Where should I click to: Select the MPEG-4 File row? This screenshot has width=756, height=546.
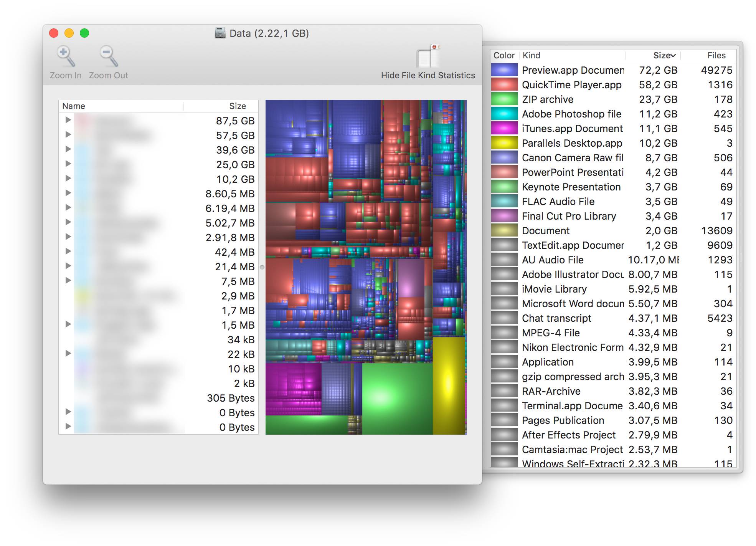pos(613,333)
